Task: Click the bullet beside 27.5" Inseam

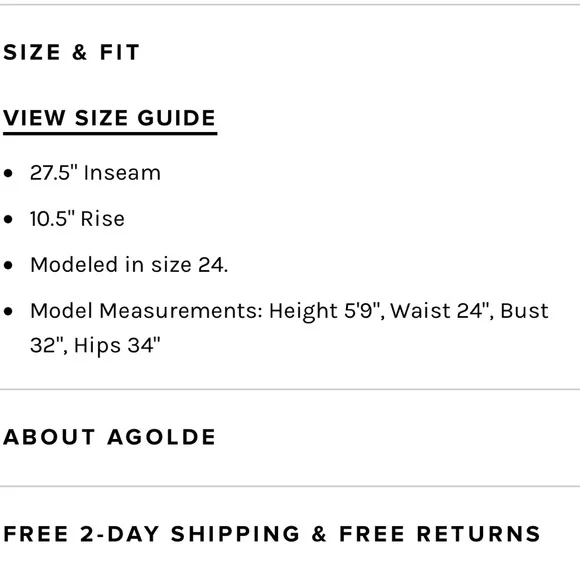Action: (8, 173)
